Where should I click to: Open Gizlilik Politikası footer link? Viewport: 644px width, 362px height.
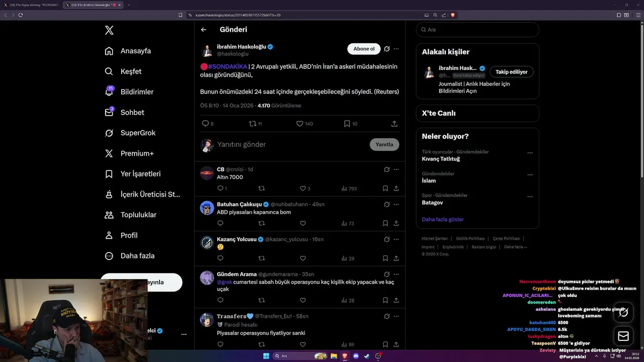click(x=470, y=239)
